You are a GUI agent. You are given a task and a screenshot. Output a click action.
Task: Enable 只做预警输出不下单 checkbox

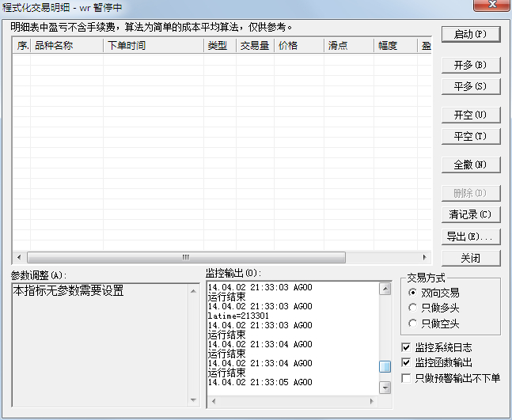[406, 378]
